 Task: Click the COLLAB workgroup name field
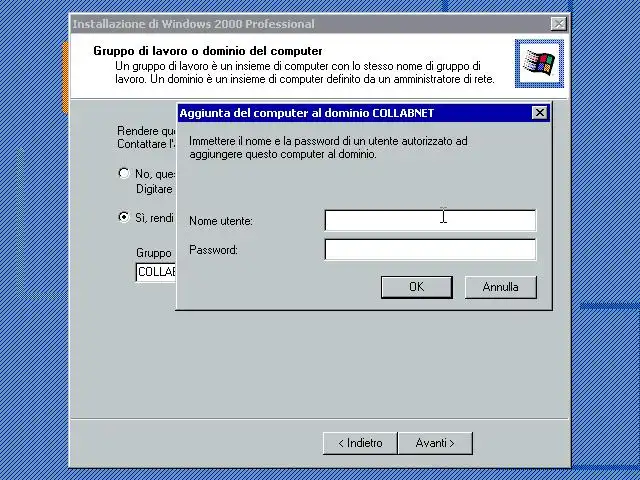pos(156,272)
